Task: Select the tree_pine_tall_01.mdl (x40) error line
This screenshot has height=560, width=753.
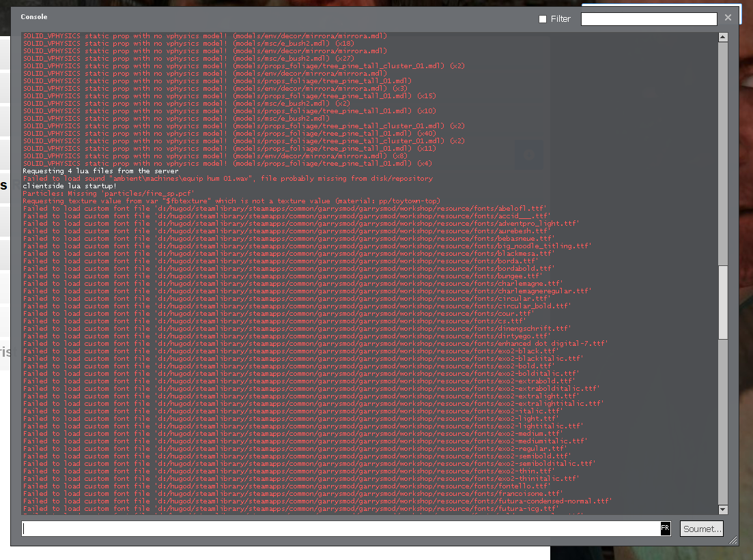Action: (x=229, y=134)
